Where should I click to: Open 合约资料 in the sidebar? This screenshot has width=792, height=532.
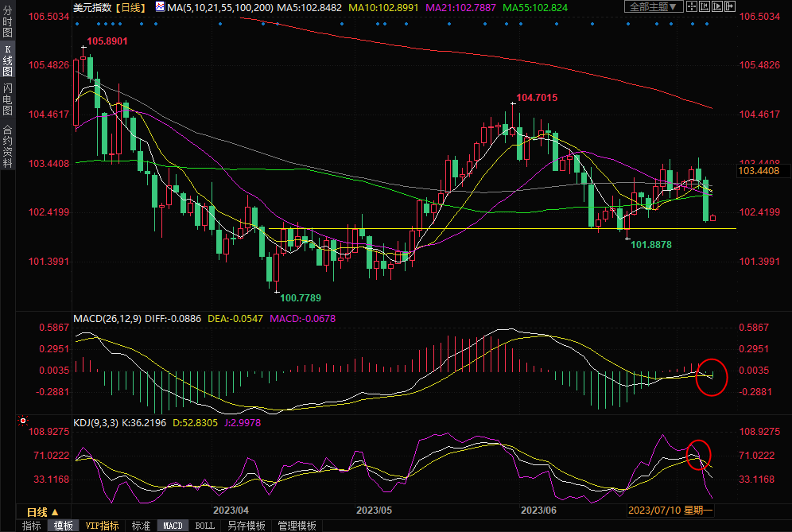[x=7, y=146]
